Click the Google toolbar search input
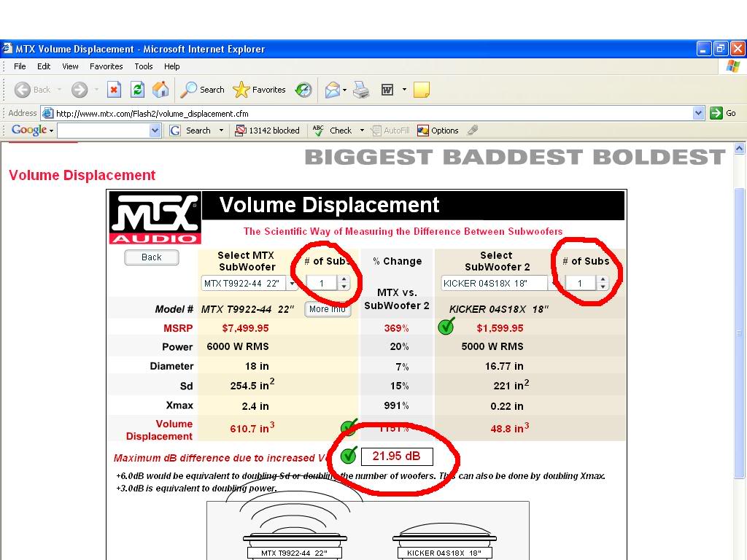747x560 pixels. pos(104,131)
